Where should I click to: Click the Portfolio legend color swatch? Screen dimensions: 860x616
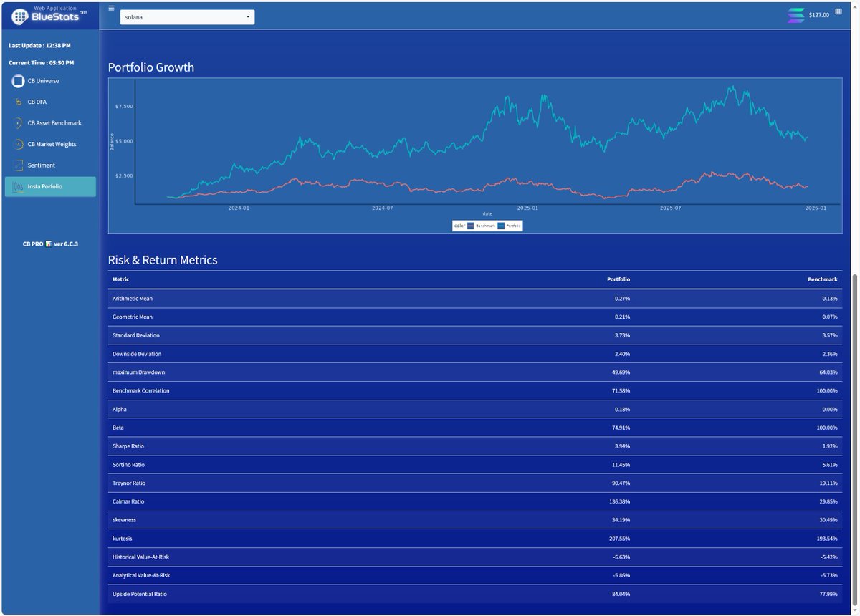click(501, 226)
